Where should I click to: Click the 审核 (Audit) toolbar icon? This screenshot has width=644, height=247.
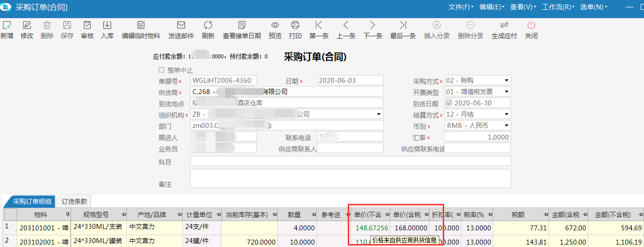(87, 25)
